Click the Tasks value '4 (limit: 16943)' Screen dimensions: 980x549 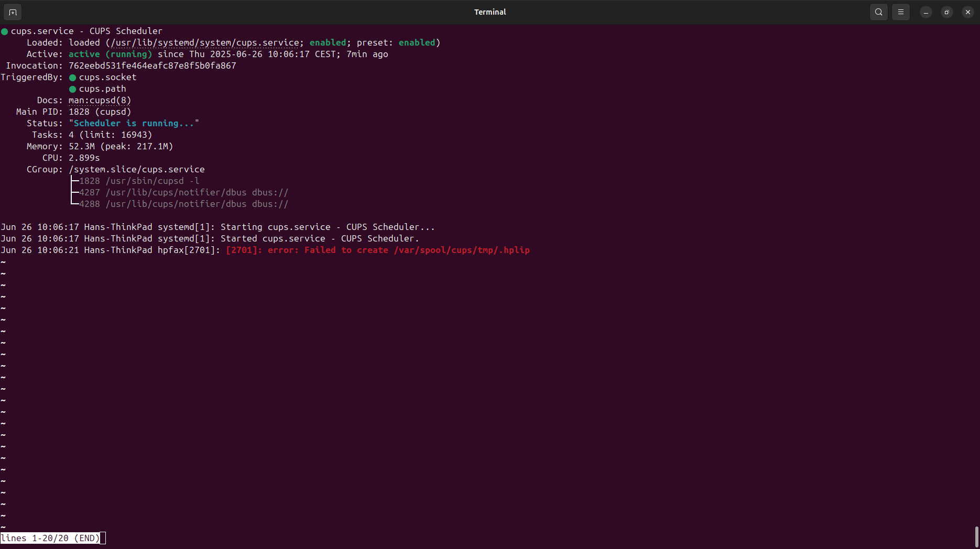111,135
